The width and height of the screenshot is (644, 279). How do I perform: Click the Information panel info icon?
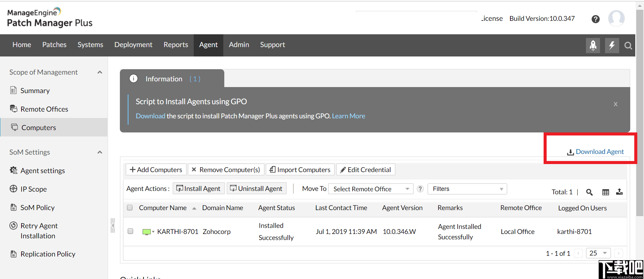134,78
